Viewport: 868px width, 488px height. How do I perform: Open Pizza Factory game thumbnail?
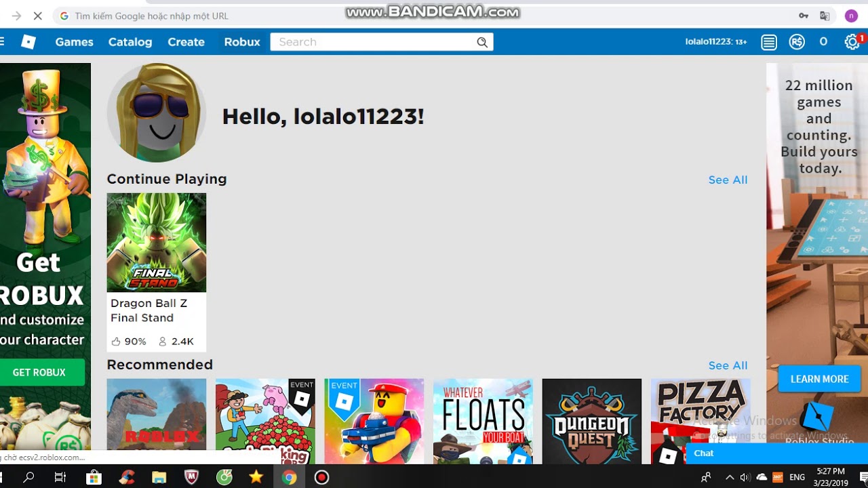pyautogui.click(x=701, y=421)
